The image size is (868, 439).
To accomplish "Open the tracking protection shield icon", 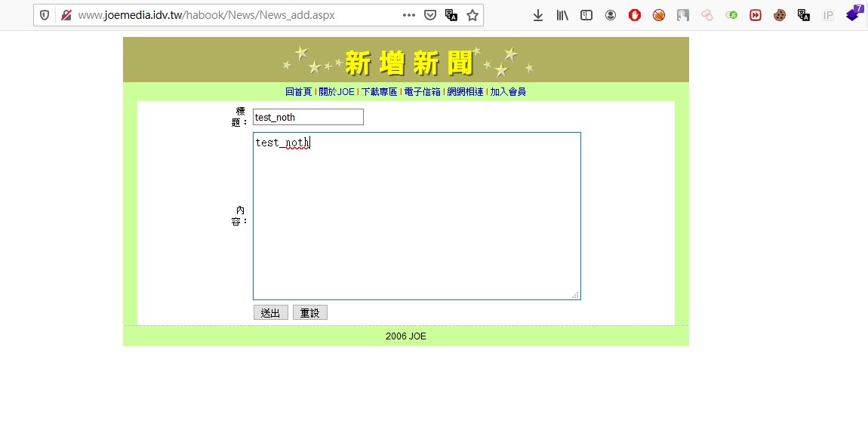I will [45, 15].
